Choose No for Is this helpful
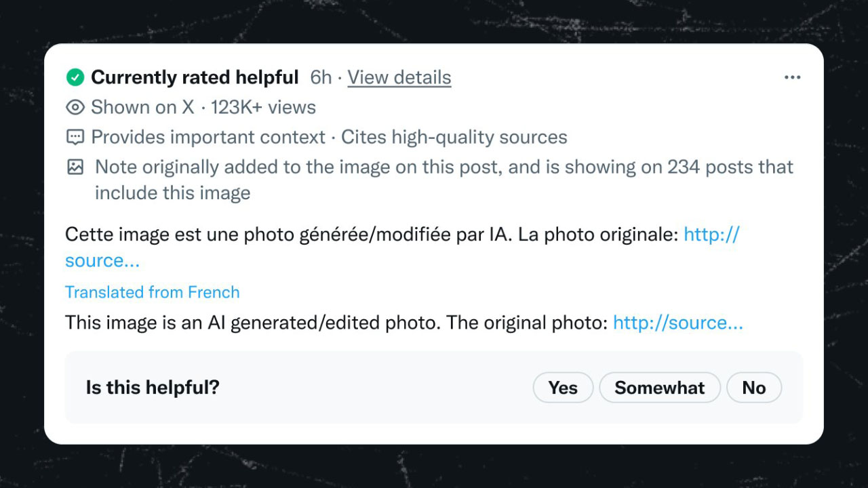Image resolution: width=868 pixels, height=488 pixels. coord(753,388)
